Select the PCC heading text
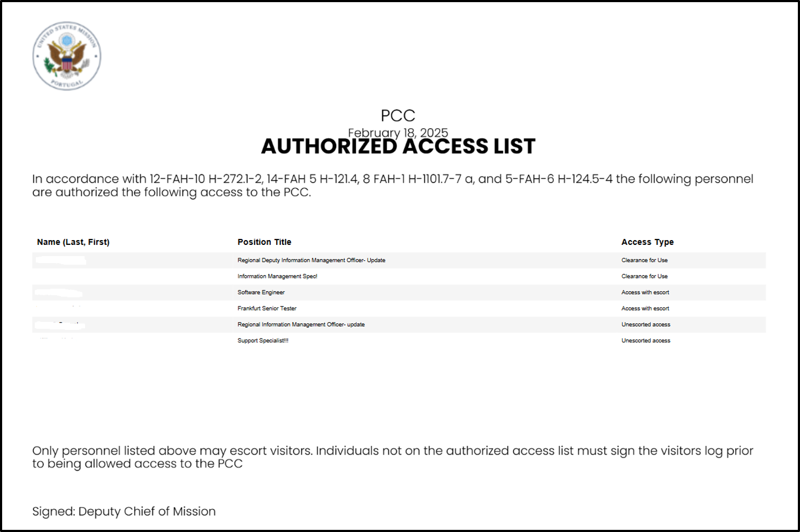 [398, 115]
